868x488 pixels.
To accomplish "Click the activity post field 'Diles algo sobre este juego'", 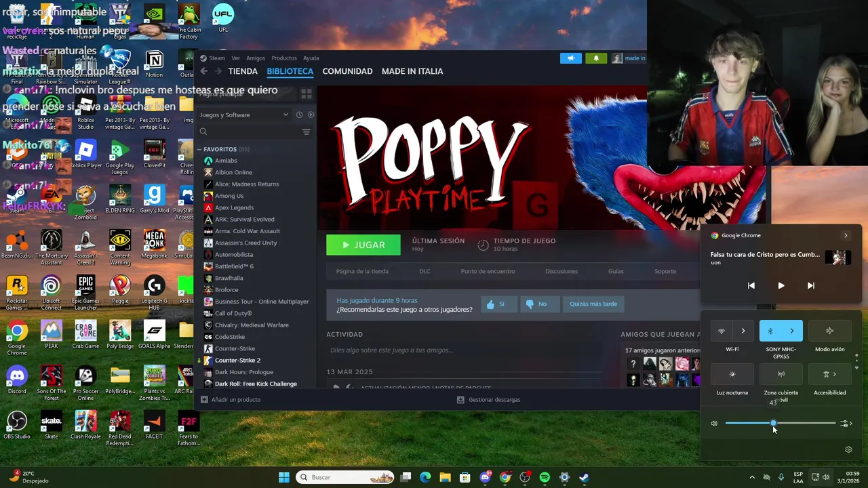I will 463,350.
